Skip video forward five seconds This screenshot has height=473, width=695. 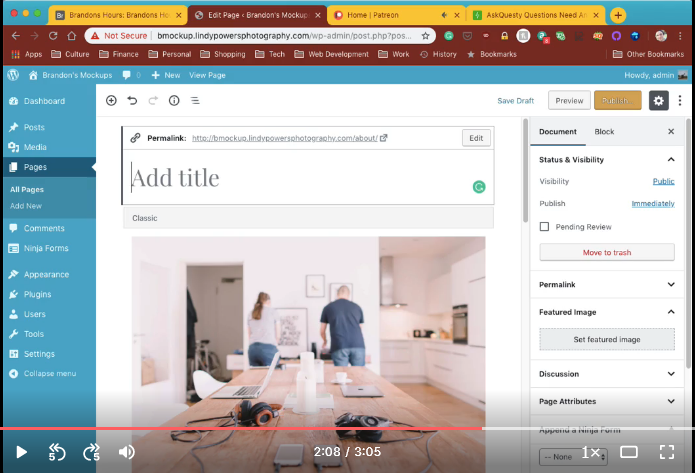pyautogui.click(x=92, y=452)
